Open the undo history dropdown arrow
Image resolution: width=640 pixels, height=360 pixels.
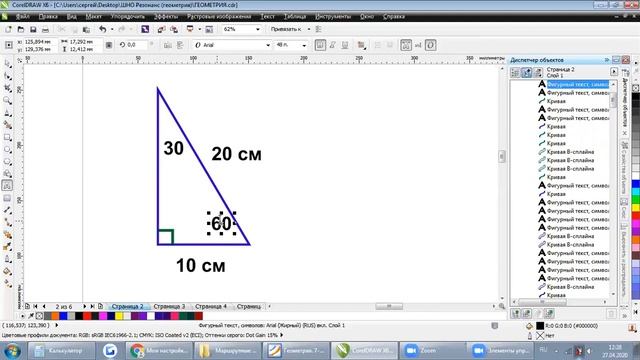[111, 29]
